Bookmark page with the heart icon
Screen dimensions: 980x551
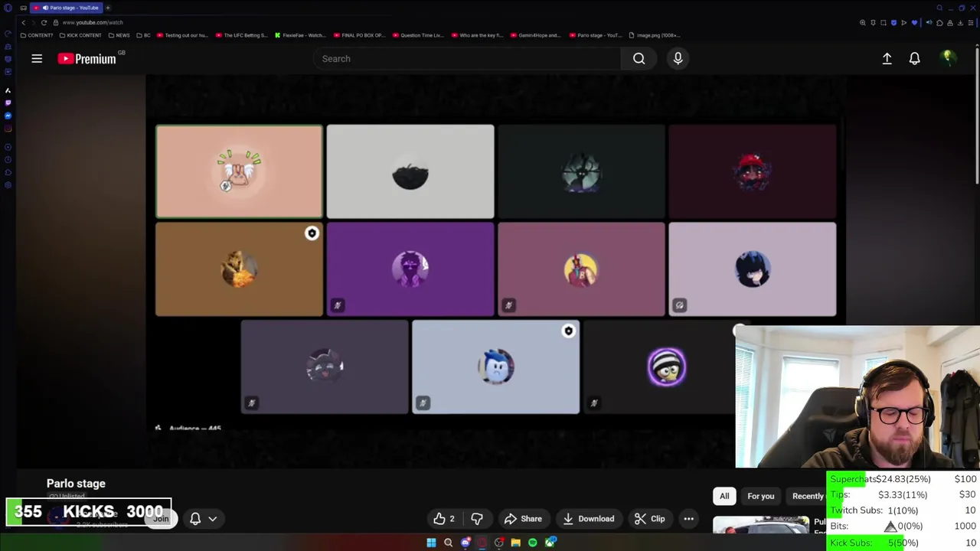point(914,22)
